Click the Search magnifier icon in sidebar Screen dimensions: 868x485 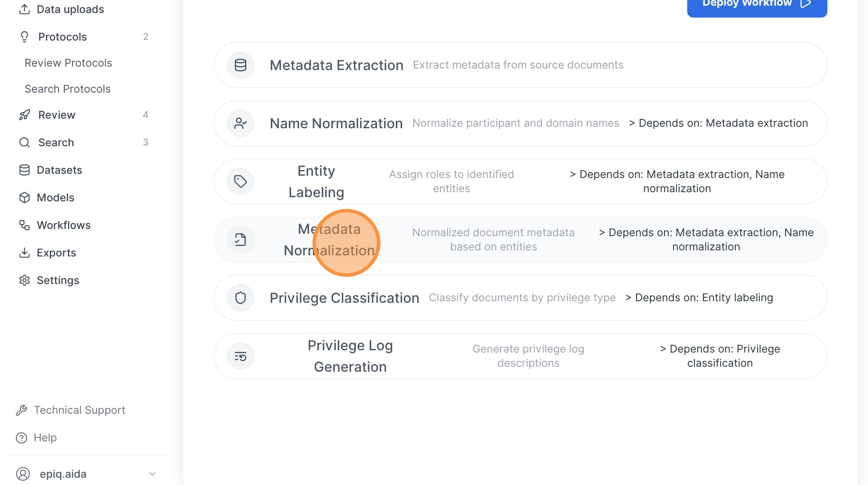25,142
